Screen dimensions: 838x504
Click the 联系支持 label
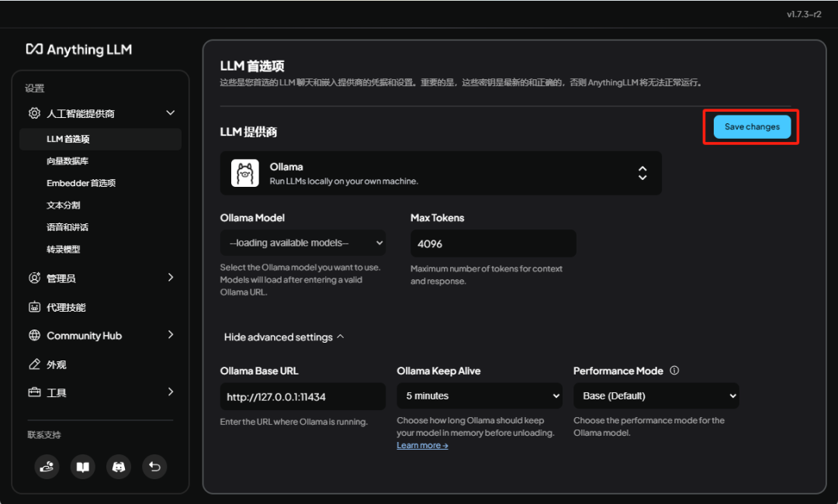pos(43,434)
